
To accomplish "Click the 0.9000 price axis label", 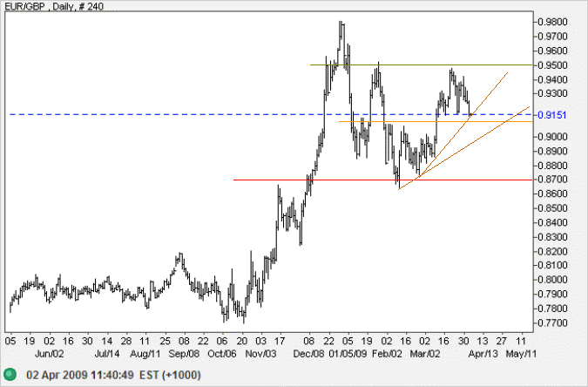I will [552, 137].
